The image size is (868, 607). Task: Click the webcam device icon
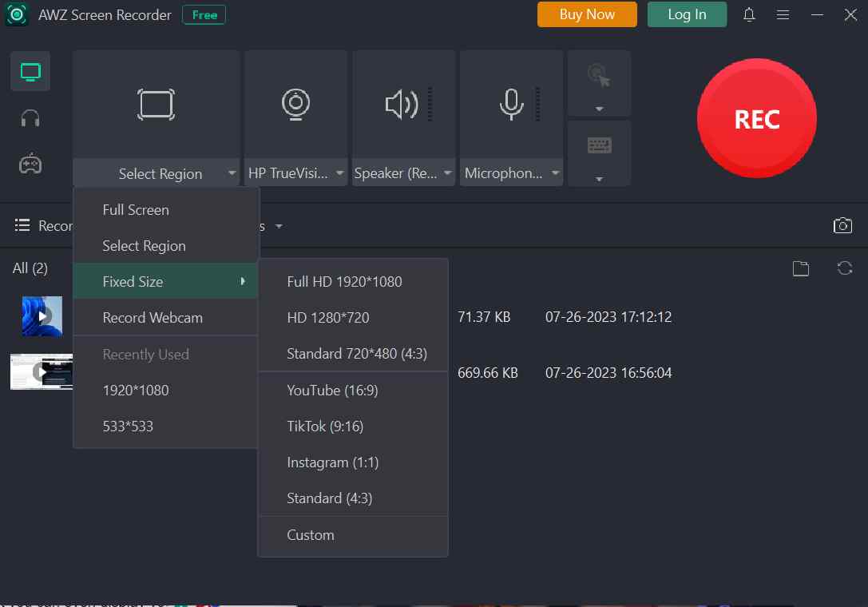coord(295,104)
